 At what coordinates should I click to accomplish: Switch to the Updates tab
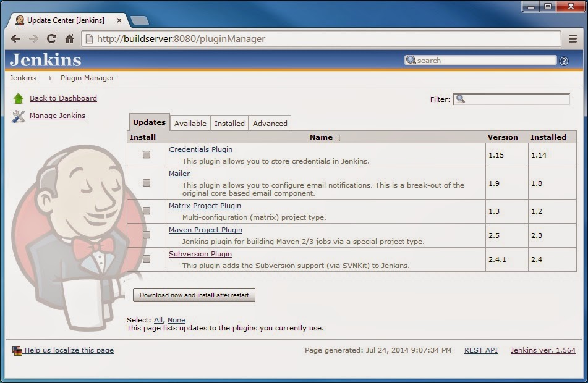149,122
